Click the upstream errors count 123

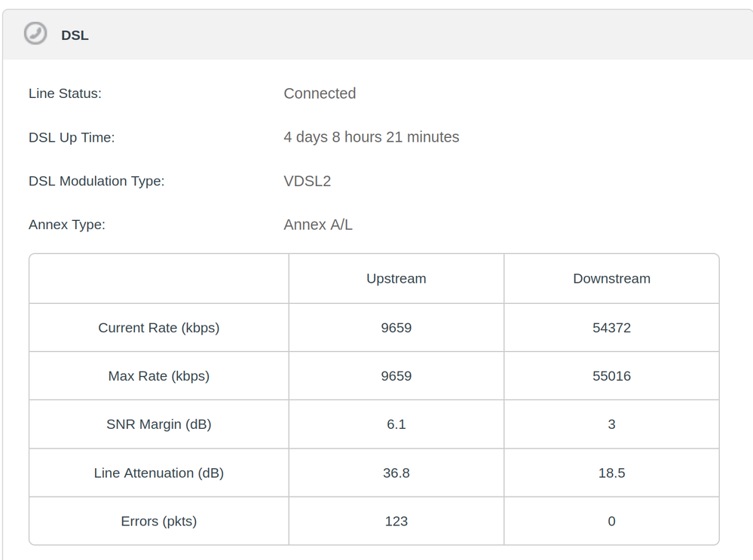[396, 522]
